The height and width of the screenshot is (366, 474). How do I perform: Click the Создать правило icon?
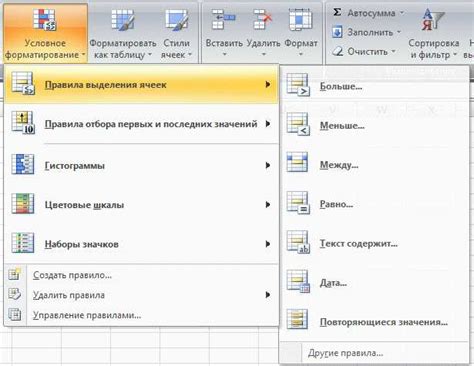click(x=15, y=274)
